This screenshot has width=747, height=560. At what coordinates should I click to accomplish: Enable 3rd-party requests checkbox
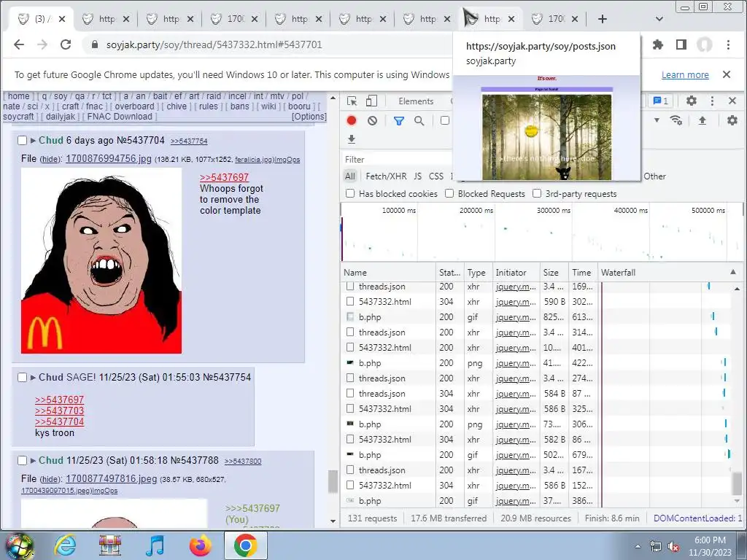537,193
